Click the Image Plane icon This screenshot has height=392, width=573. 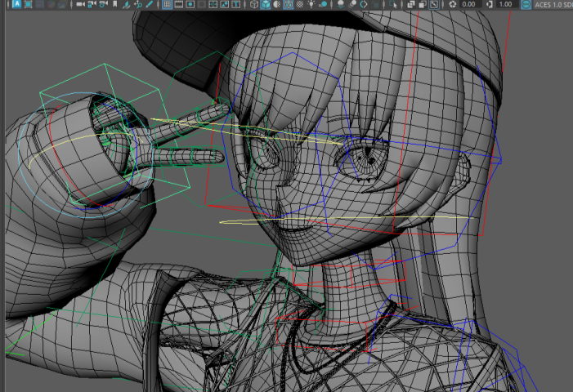[127, 4]
